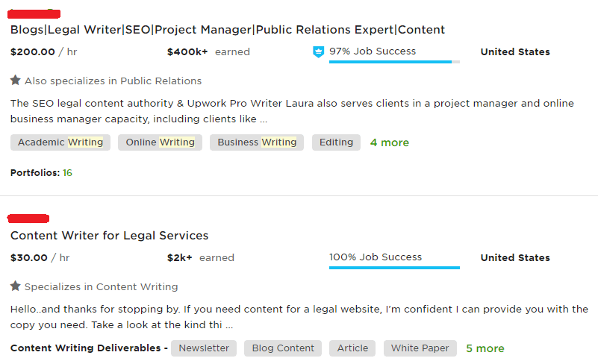Click the 100% Job Success progress bar
Screen dimensions: 598x364
pos(394,268)
